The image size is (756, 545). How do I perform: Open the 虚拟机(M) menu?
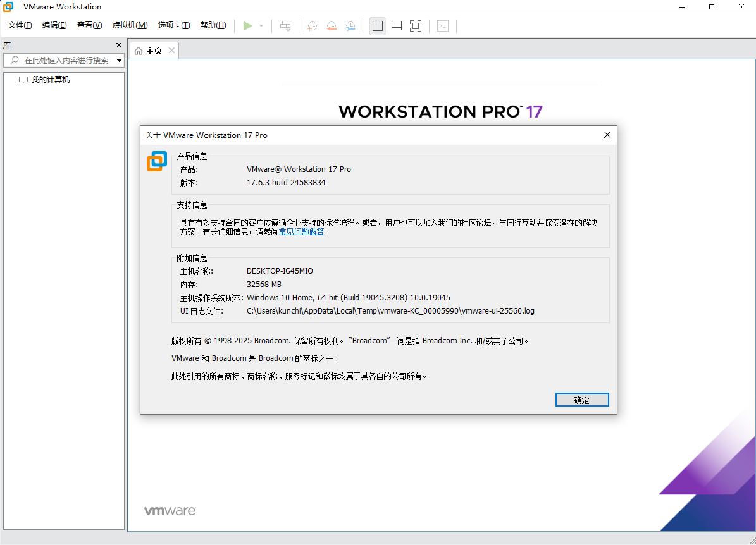point(130,25)
